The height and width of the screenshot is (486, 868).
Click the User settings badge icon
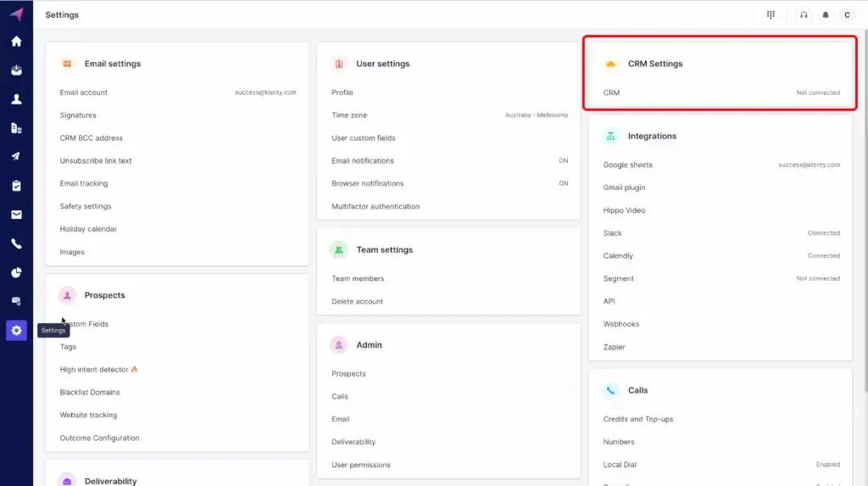(x=339, y=64)
